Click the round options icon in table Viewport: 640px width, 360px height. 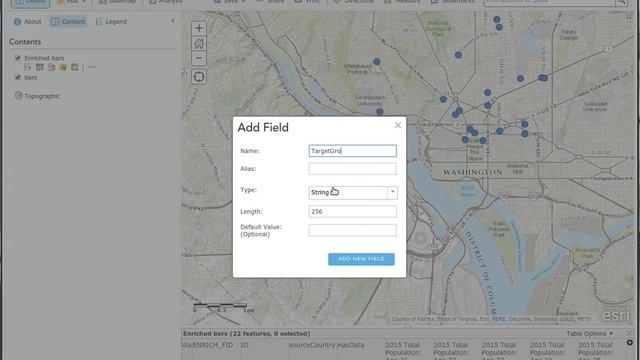pos(630,342)
